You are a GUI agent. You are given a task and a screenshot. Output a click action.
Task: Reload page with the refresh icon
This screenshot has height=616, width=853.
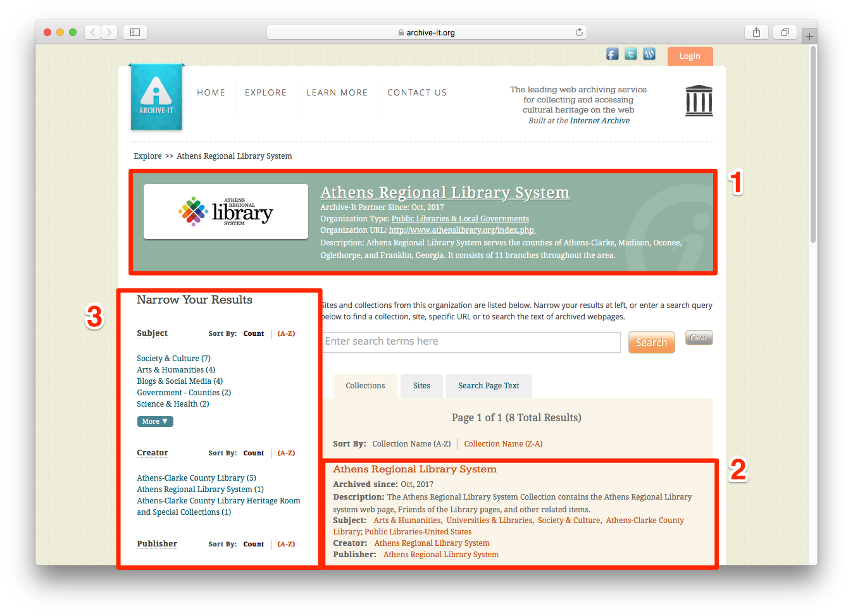coord(578,32)
